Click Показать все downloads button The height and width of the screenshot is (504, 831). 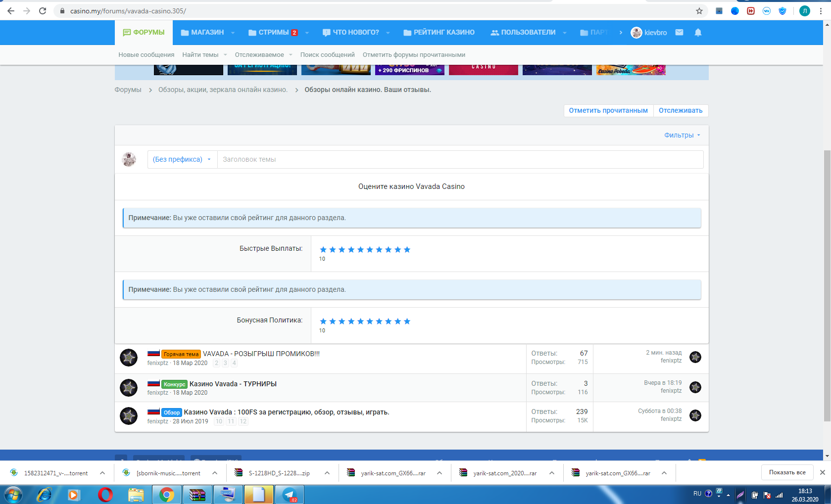787,472
